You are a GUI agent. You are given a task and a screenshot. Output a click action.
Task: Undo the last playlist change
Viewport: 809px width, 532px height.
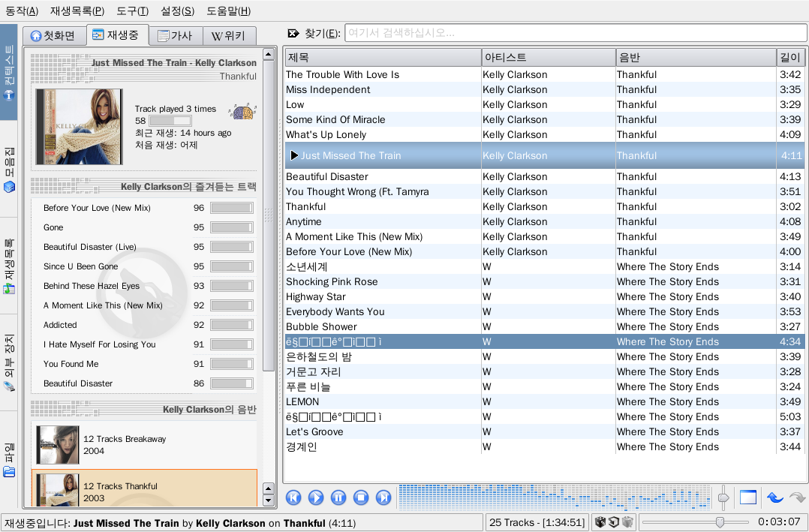775,497
